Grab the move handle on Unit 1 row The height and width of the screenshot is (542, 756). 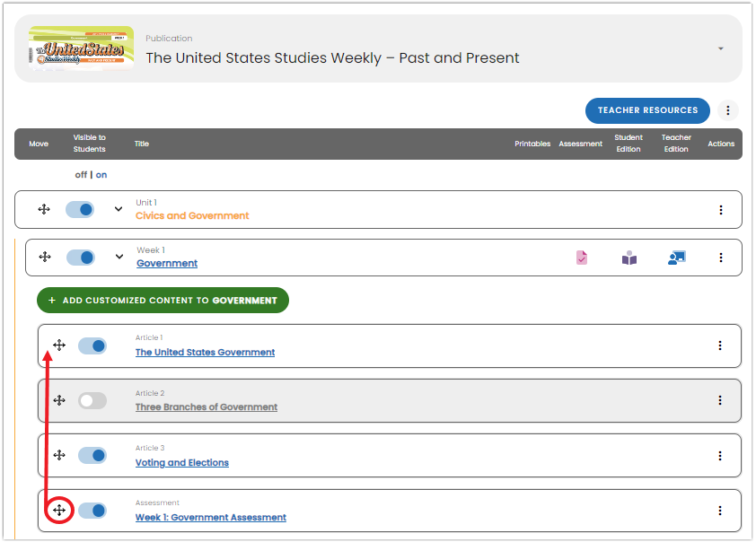(x=43, y=209)
